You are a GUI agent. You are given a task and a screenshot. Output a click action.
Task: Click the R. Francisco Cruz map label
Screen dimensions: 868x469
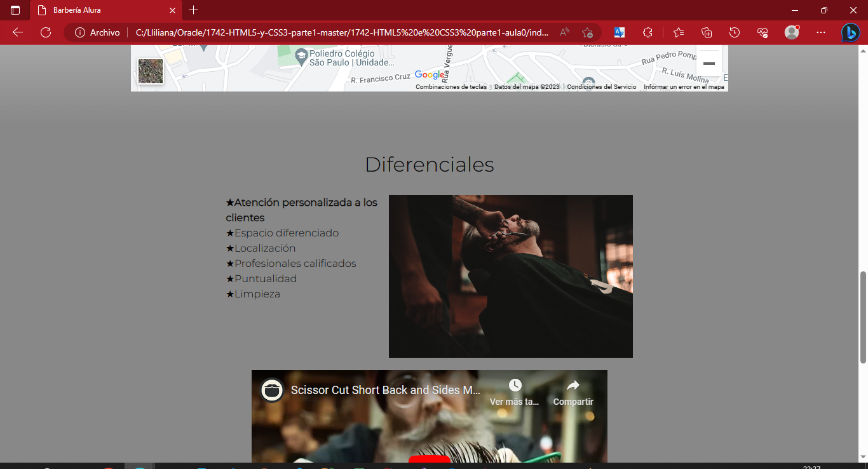(380, 78)
